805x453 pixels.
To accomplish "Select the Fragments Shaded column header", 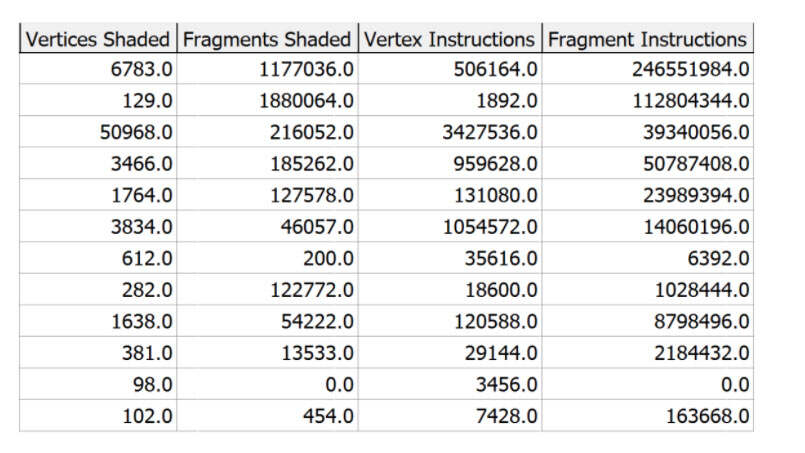I will [267, 40].
